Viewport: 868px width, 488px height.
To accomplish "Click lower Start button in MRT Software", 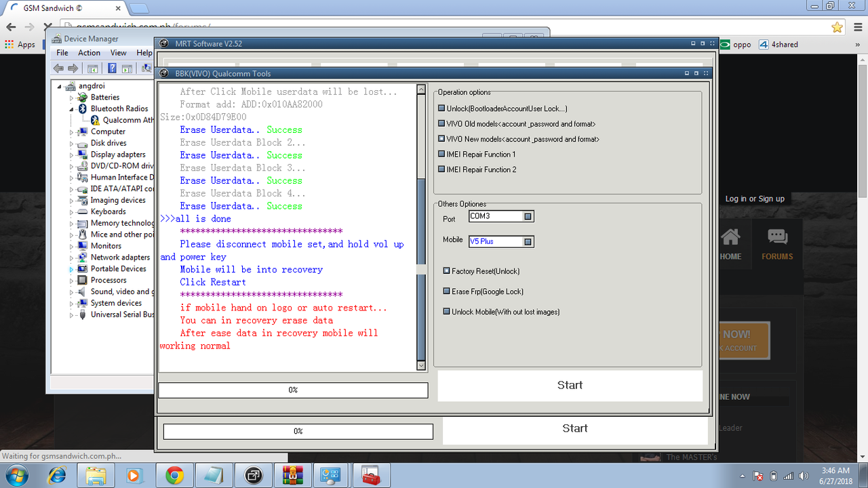I will tap(575, 428).
